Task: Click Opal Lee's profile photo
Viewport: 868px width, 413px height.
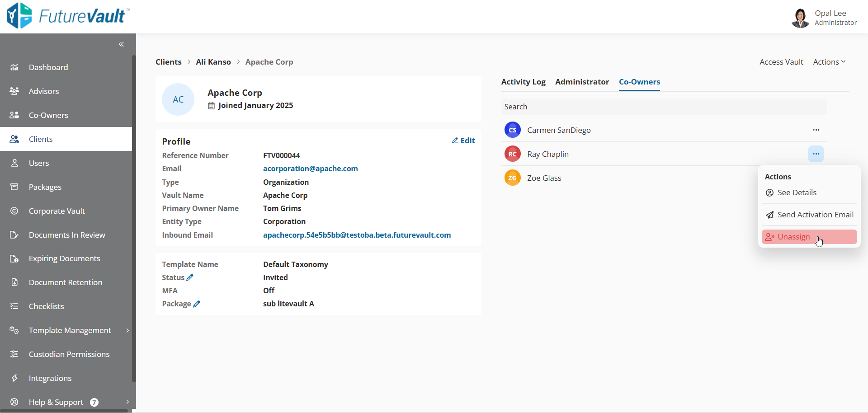Action: (x=801, y=18)
